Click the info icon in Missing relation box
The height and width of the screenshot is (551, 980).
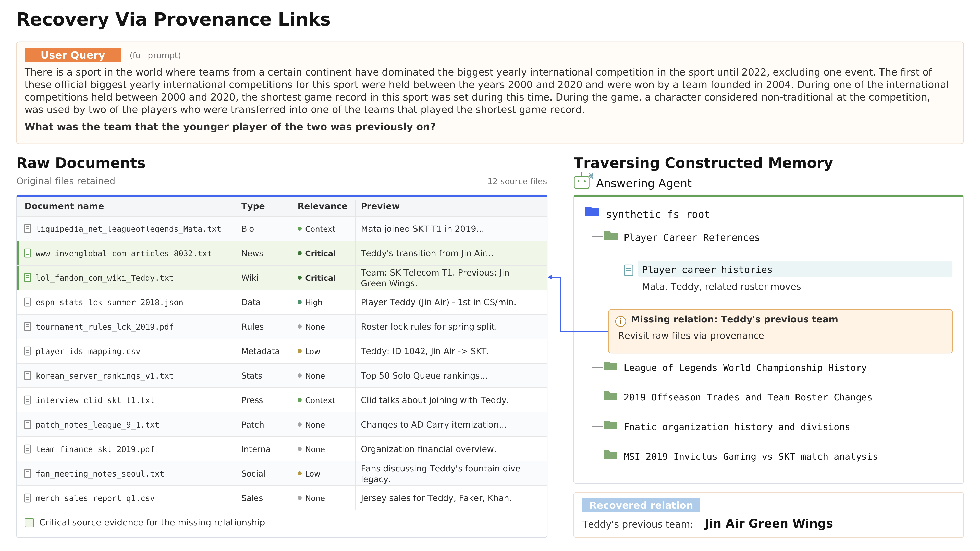tap(620, 321)
